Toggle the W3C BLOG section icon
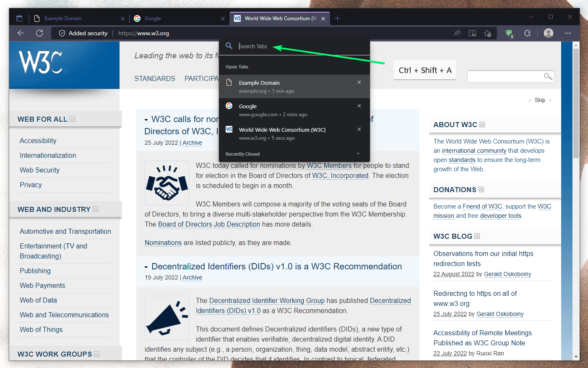 click(477, 236)
